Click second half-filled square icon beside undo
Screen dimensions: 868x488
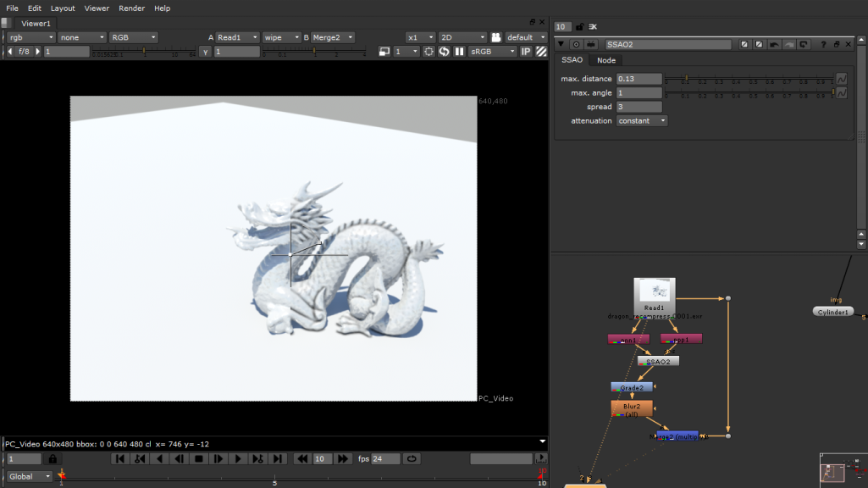759,44
